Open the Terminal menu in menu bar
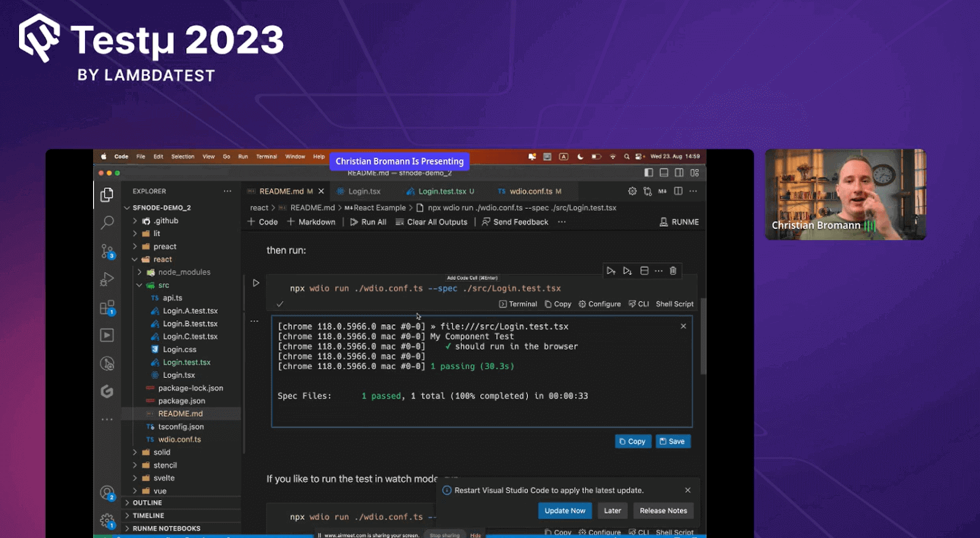Screen dimensions: 980x538 tap(266, 156)
